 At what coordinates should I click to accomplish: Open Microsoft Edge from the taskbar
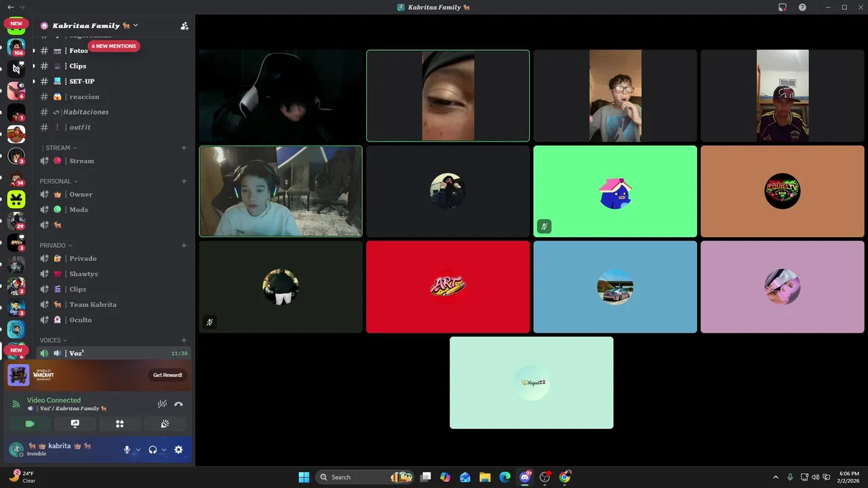(505, 477)
